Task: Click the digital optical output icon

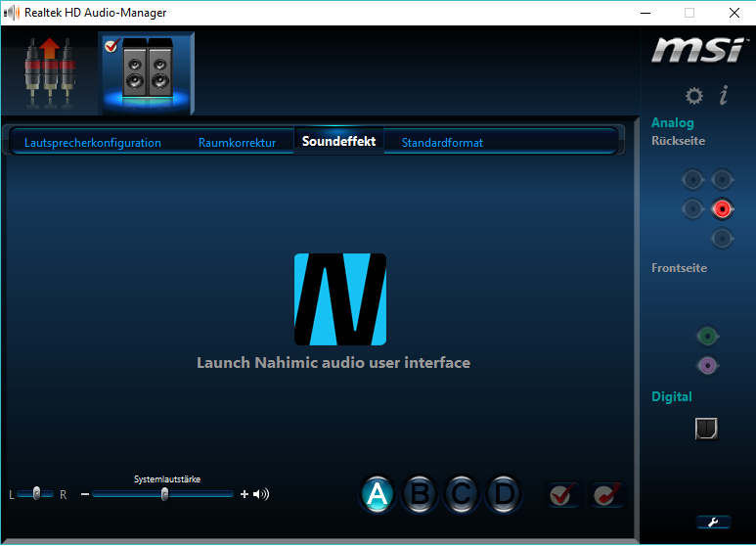Action: click(x=706, y=429)
